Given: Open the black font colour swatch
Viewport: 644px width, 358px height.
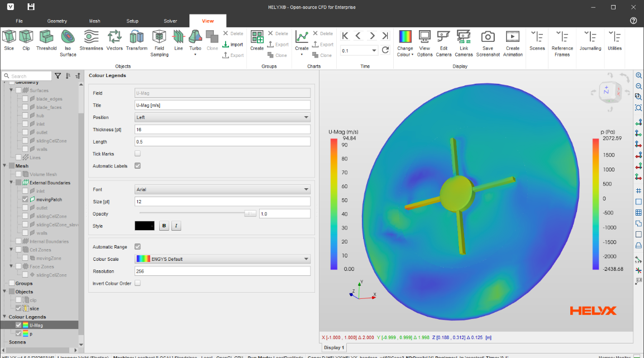Looking at the screenshot, I should (145, 226).
